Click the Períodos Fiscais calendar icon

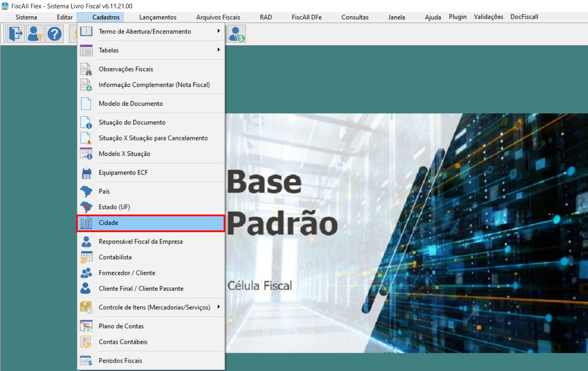click(86, 361)
